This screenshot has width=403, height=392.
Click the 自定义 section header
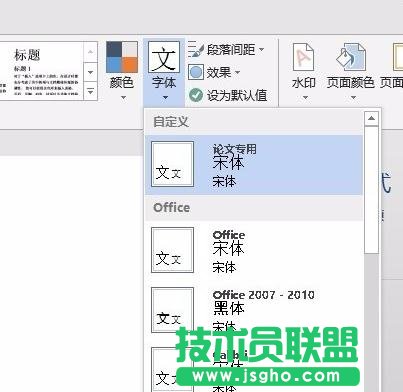click(254, 122)
